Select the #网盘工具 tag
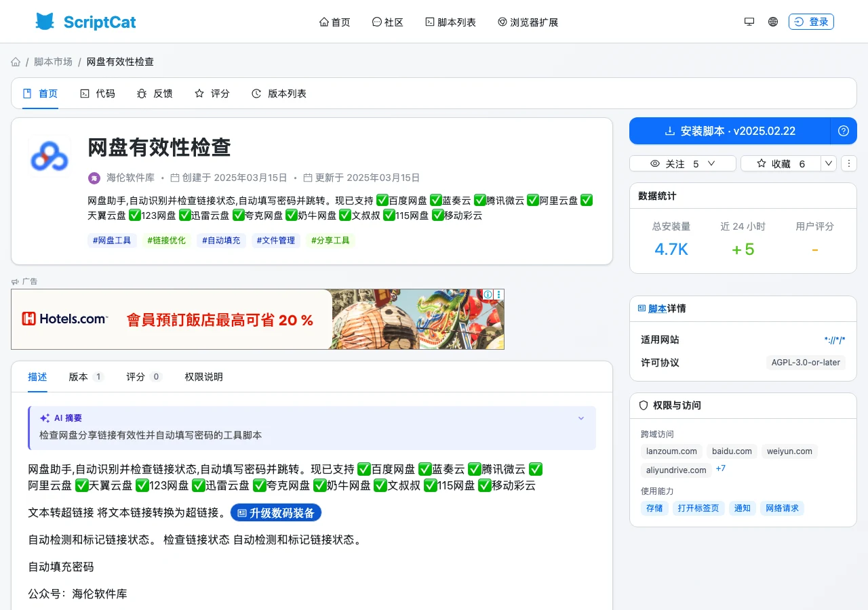The image size is (868, 610). coord(112,240)
